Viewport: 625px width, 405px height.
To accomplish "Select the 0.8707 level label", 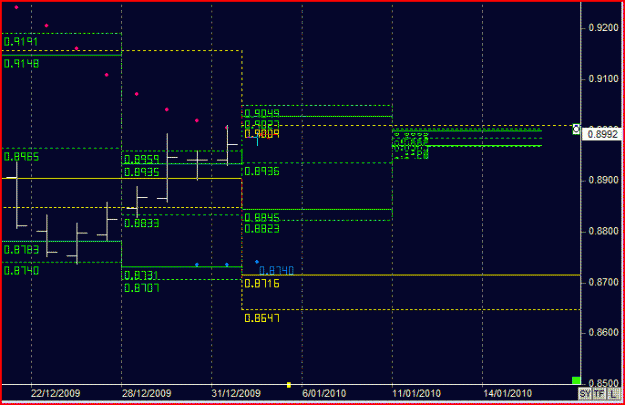I will pyautogui.click(x=142, y=288).
